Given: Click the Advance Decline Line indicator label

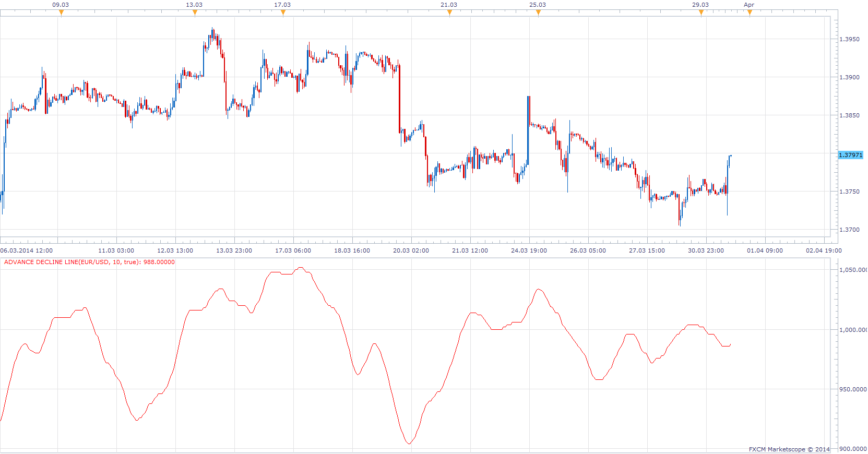Looking at the screenshot, I should [x=89, y=262].
